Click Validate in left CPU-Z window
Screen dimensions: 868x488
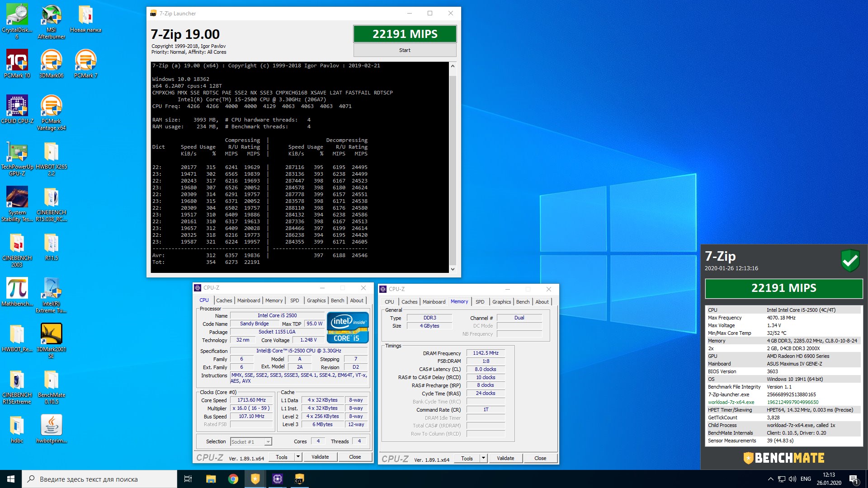click(320, 457)
